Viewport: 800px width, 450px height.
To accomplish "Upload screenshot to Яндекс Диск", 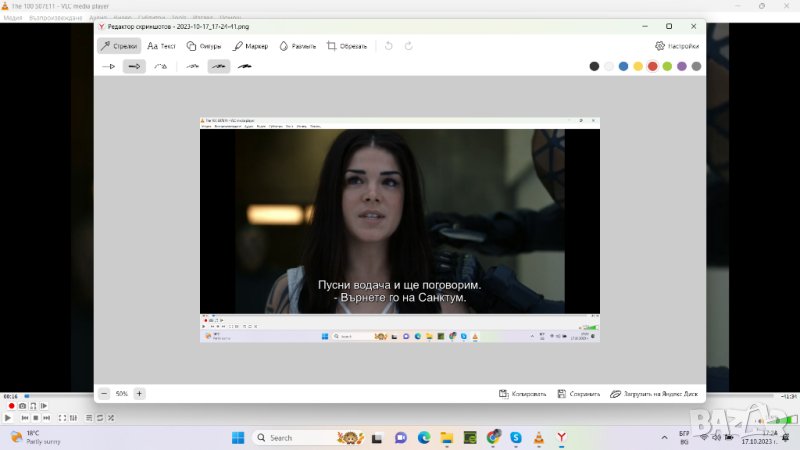I will point(655,394).
